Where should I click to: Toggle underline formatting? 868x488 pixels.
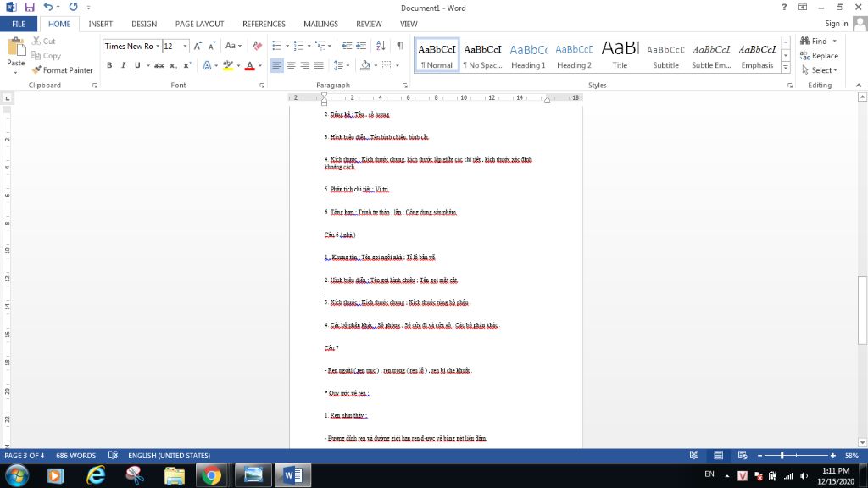pyautogui.click(x=137, y=65)
